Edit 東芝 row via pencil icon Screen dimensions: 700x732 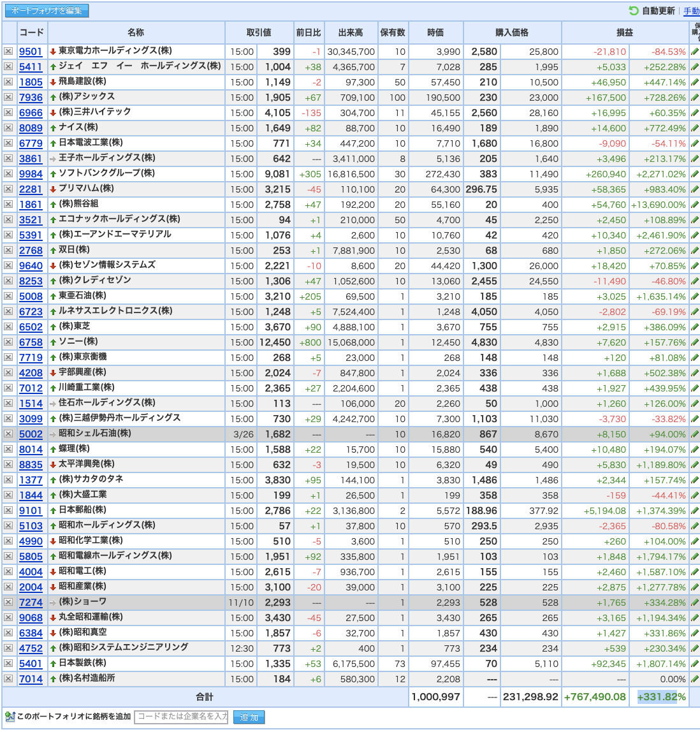click(695, 326)
